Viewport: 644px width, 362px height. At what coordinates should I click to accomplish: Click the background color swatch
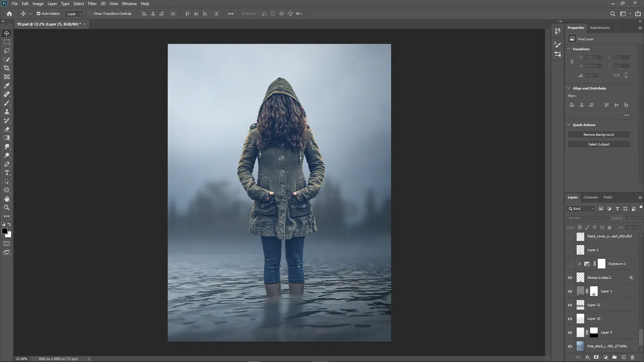(8, 234)
